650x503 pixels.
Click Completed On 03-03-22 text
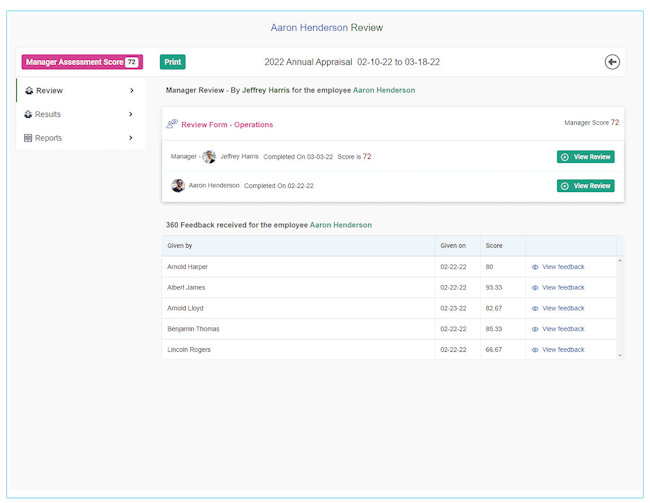click(298, 157)
